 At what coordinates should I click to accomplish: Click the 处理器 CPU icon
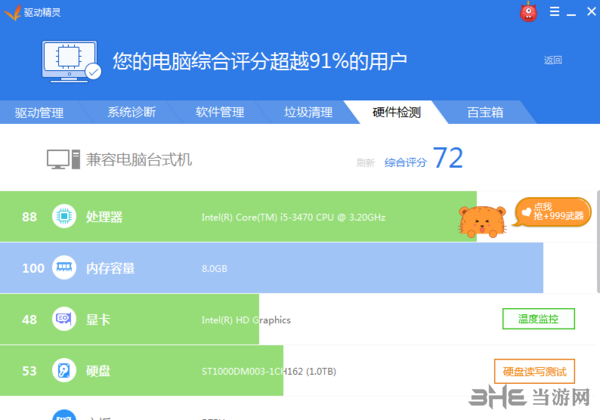(x=64, y=216)
